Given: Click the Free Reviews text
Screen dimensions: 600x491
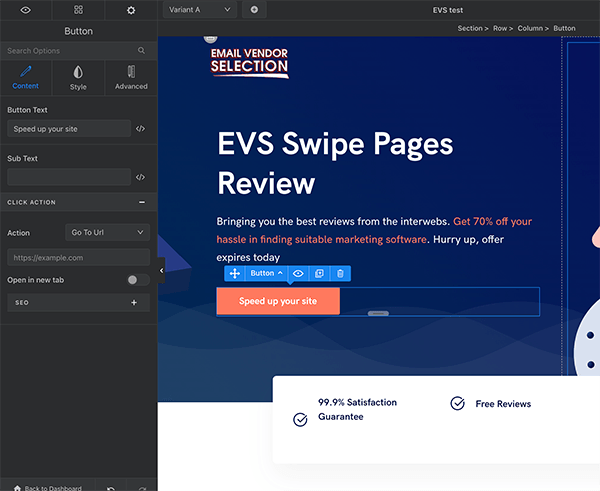Looking at the screenshot, I should (503, 404).
